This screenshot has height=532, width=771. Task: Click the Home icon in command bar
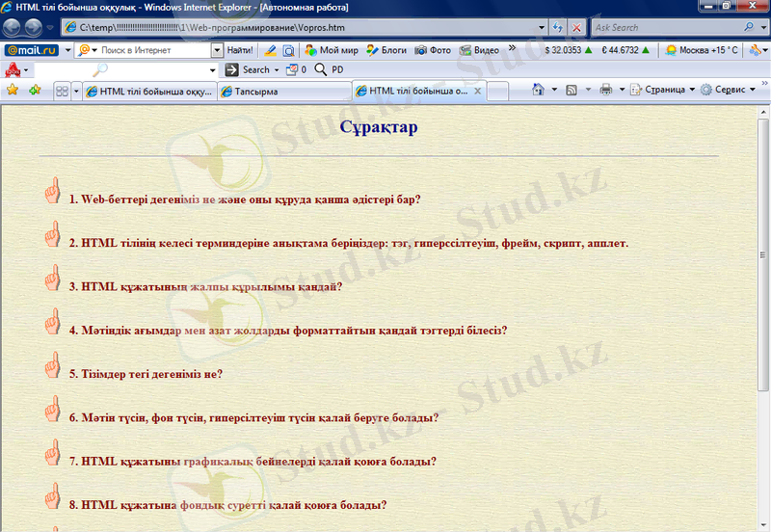537,90
